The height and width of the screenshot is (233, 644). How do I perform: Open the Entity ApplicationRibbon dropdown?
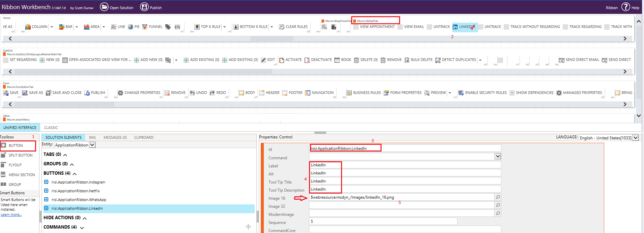pyautogui.click(x=92, y=145)
